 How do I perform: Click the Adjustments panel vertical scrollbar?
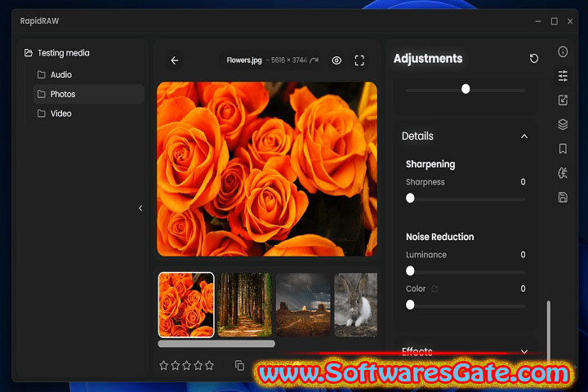point(548,330)
